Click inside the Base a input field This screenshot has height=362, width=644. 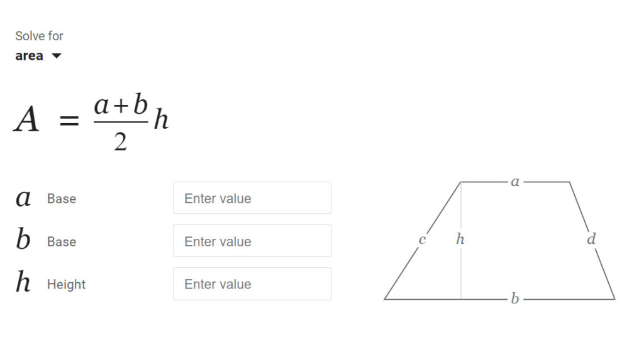pyautogui.click(x=252, y=198)
